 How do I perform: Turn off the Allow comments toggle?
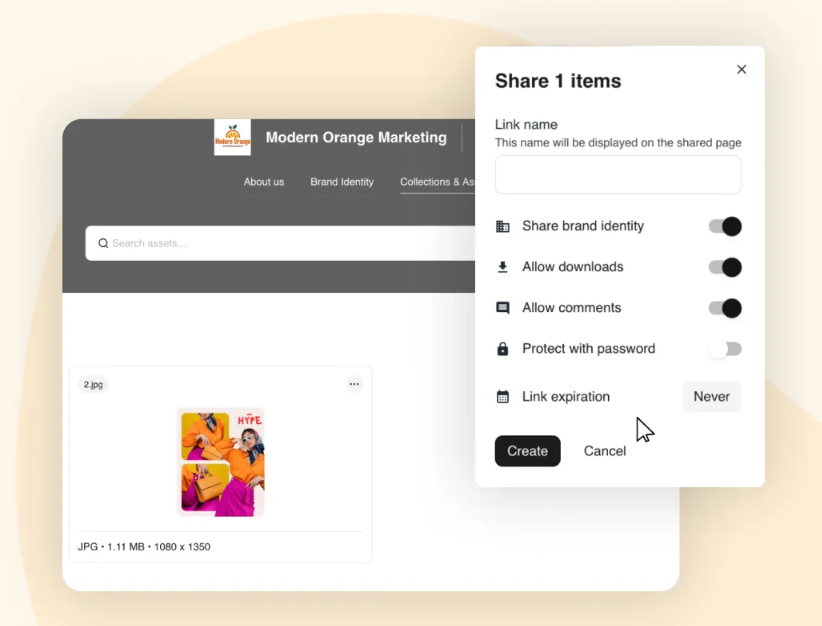click(725, 308)
